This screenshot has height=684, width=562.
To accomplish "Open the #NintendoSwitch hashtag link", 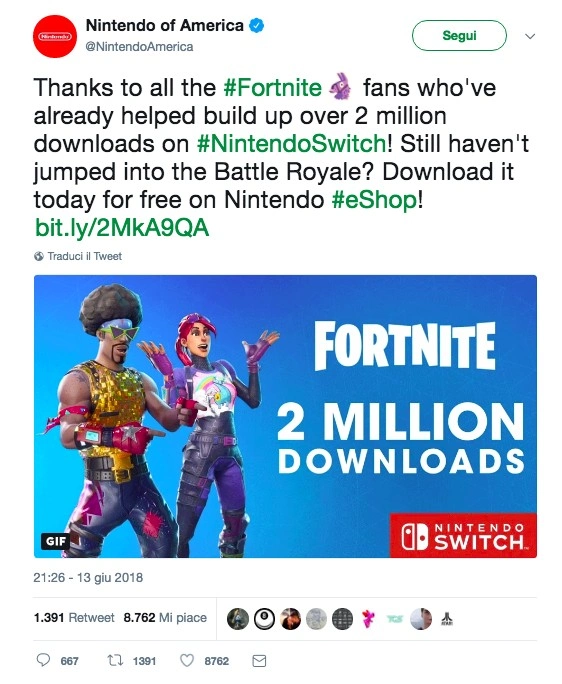I will 291,144.
